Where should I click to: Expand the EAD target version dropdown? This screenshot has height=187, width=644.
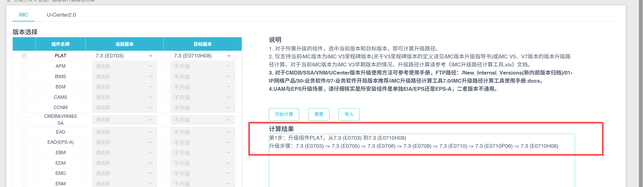tap(203, 132)
